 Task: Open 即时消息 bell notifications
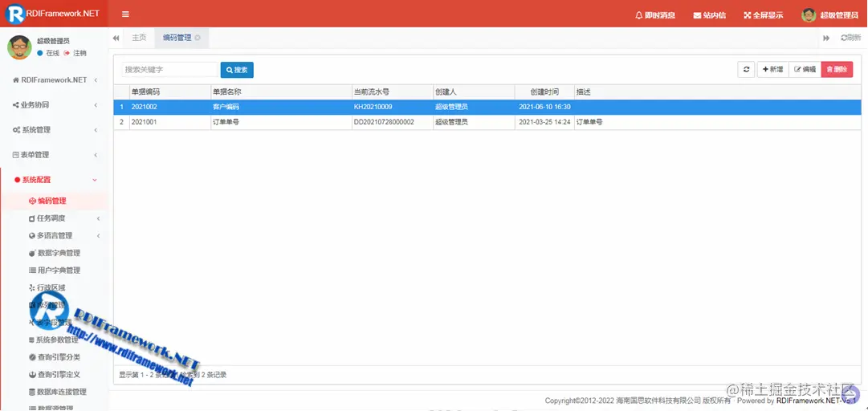point(655,15)
